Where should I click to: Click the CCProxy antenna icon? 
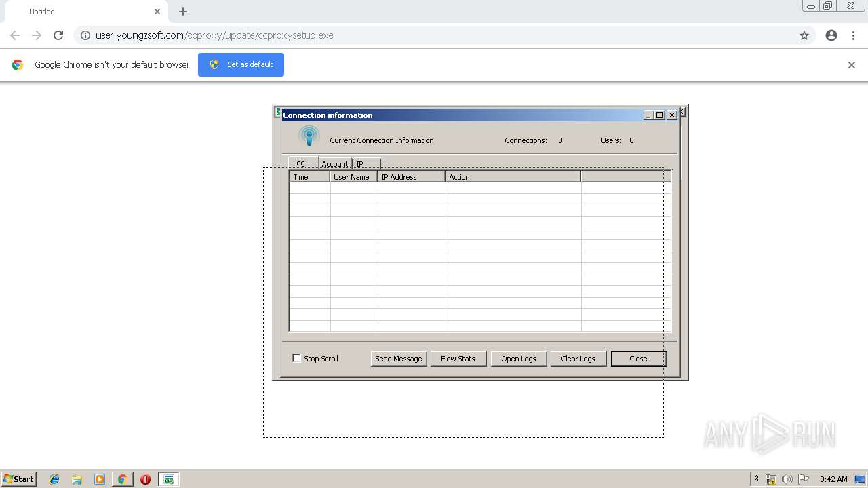click(x=309, y=136)
